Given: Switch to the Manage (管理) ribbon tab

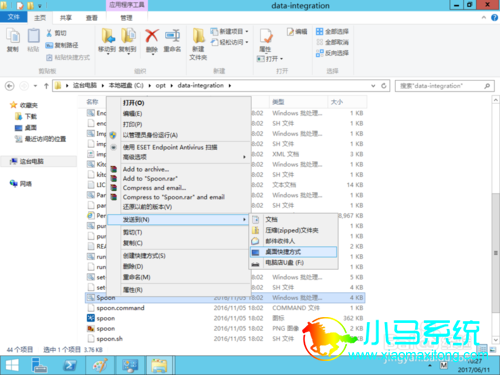Looking at the screenshot, I should click(x=126, y=18).
